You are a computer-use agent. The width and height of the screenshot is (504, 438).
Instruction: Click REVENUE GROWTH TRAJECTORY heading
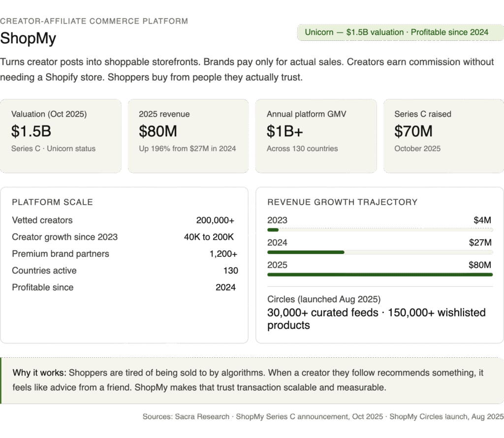tap(343, 202)
